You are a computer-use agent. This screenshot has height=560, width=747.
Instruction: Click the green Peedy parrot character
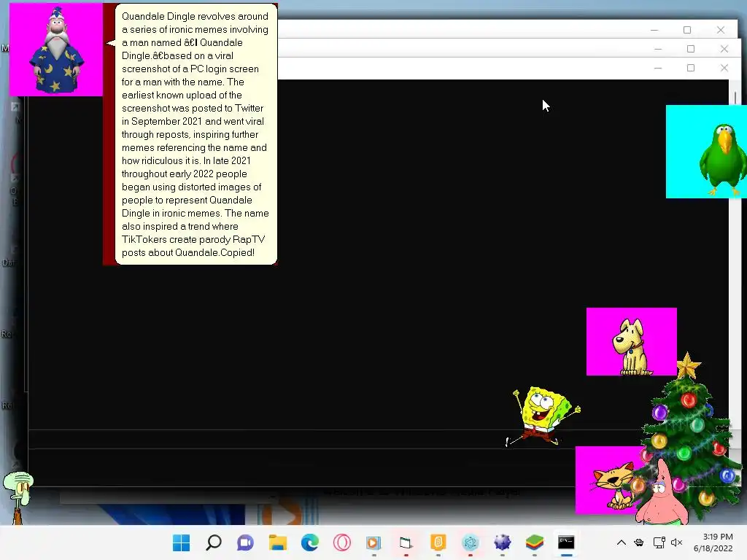pyautogui.click(x=723, y=160)
